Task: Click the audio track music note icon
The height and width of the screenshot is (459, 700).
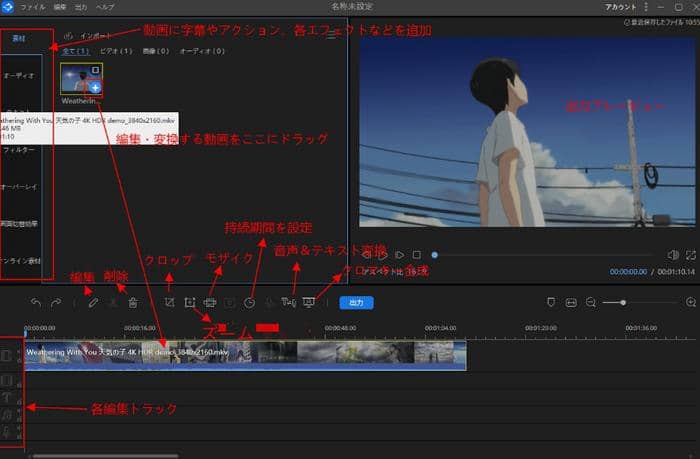Action: pyautogui.click(x=6, y=415)
